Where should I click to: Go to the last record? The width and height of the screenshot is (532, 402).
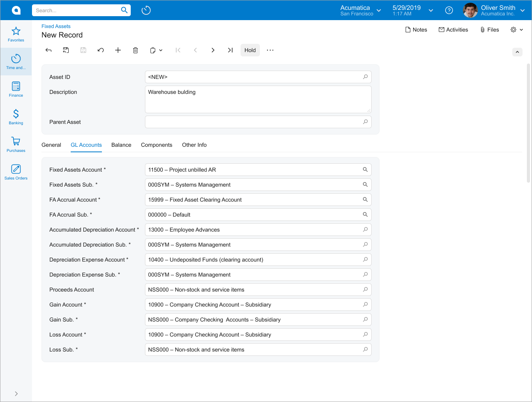click(230, 50)
